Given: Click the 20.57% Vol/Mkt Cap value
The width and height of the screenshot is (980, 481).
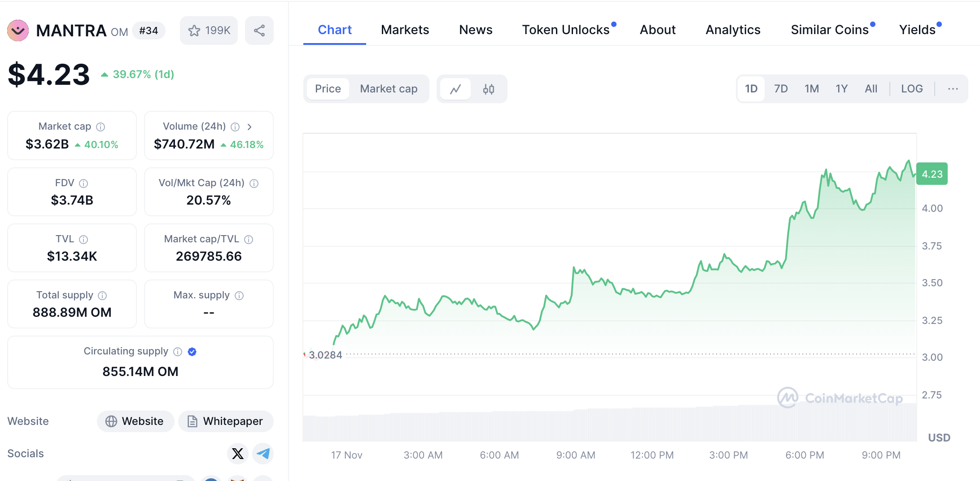Looking at the screenshot, I should 209,200.
